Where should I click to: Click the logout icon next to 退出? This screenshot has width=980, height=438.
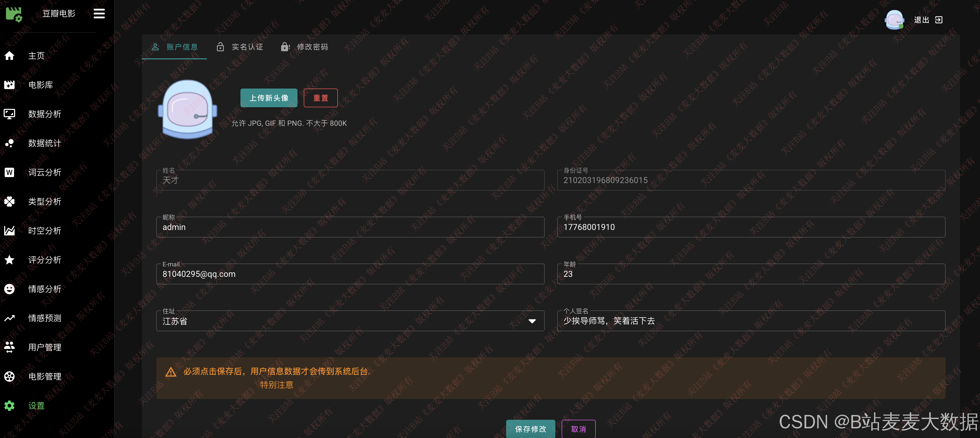939,20
